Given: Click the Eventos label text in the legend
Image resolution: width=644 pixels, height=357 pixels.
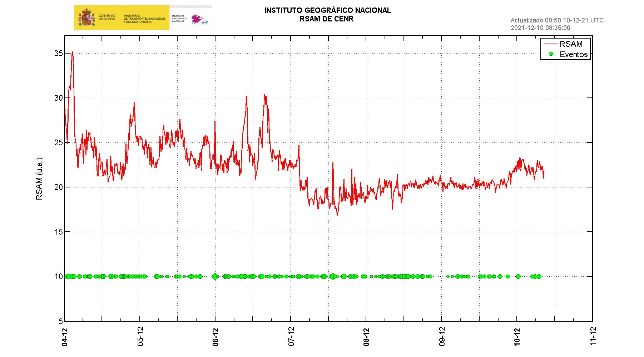Looking at the screenshot, I should [574, 54].
